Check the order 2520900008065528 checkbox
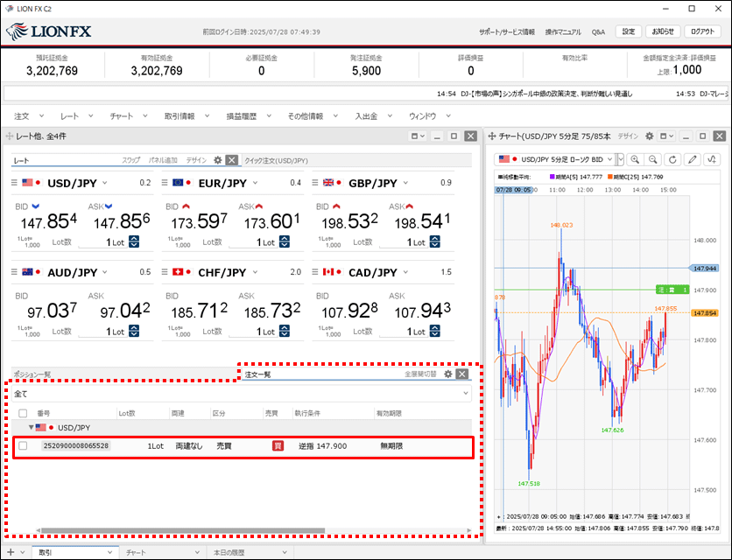The image size is (732, 560). 23,445
